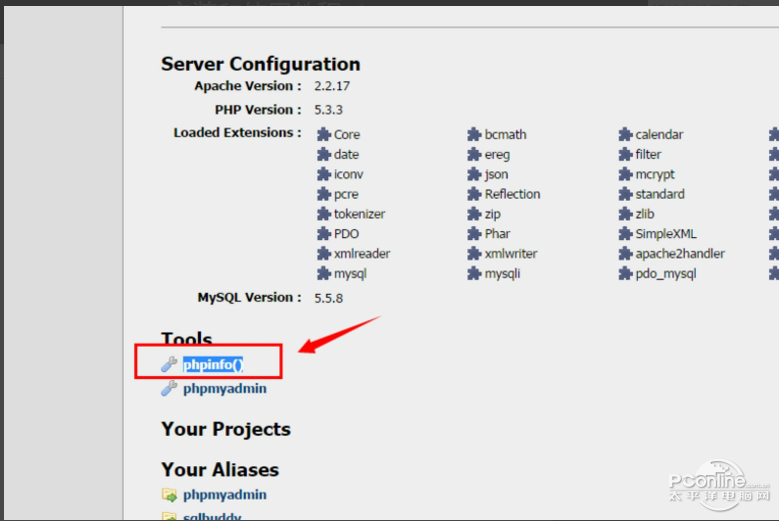The width and height of the screenshot is (779, 521).
Task: Click the puzzle icon next to mysqli
Action: pos(474,273)
